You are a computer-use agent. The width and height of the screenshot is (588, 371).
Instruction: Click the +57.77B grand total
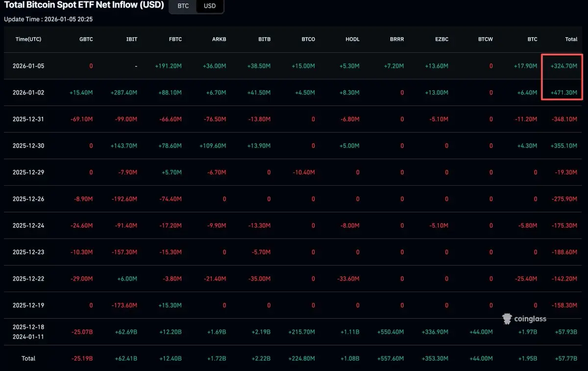tap(565, 358)
